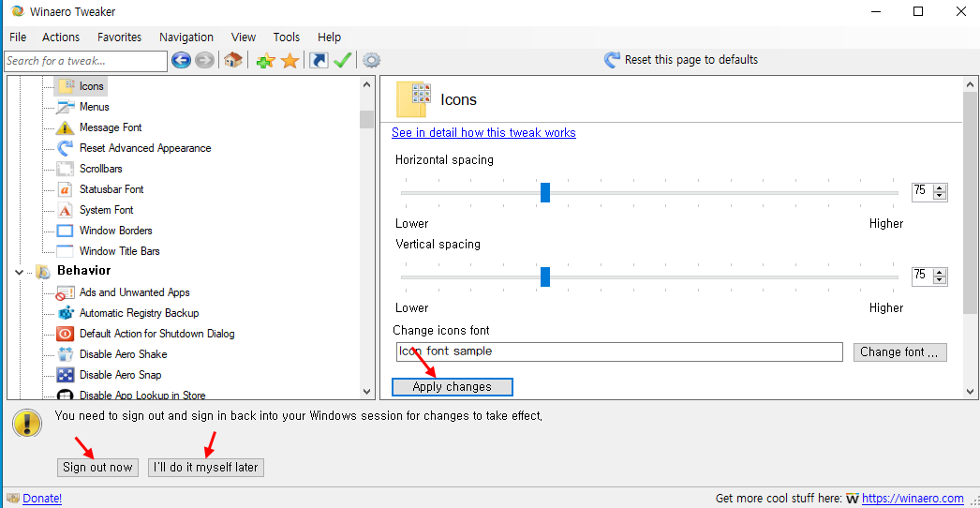
Task: Open the View menu
Action: [243, 37]
